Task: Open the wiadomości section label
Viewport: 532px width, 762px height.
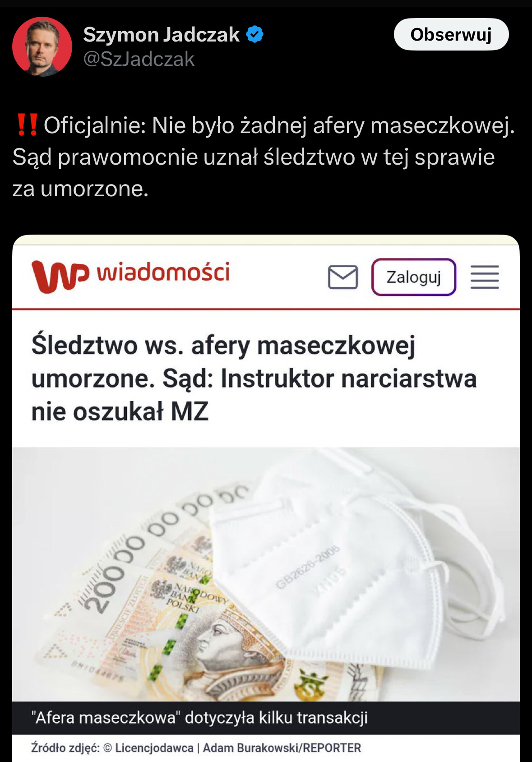Action: coord(163,272)
